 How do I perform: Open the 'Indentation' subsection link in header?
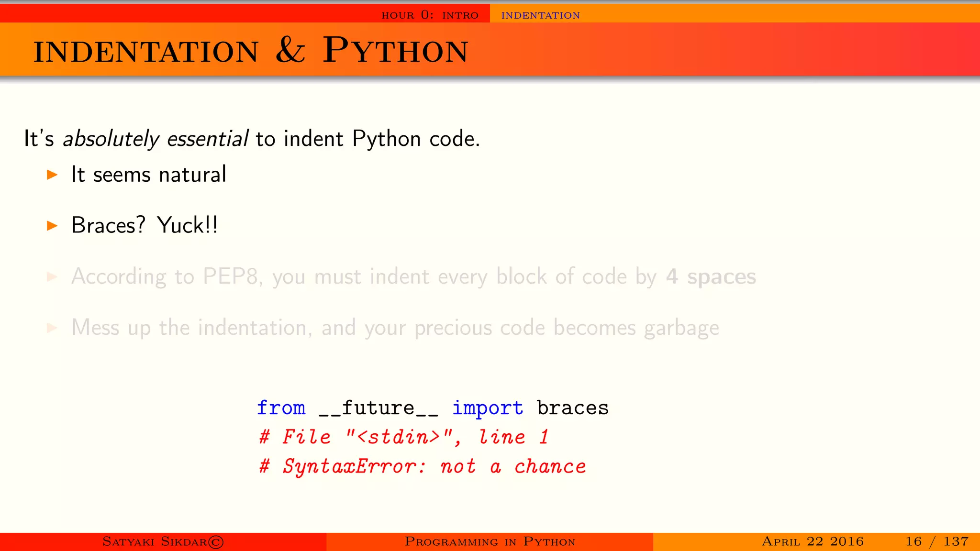(x=540, y=15)
